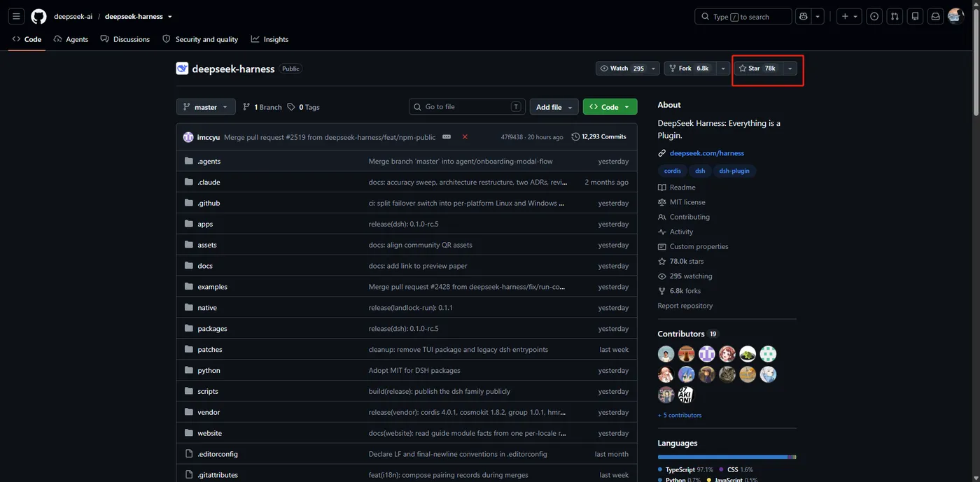Click the Contributing people icon in About
This screenshot has height=482, width=980.
point(662,217)
